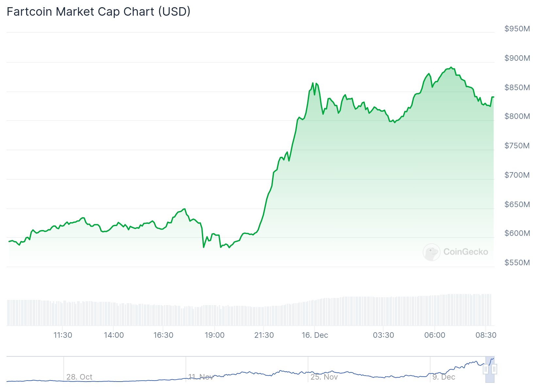Click the CoinGecko gecko logo icon

click(431, 252)
